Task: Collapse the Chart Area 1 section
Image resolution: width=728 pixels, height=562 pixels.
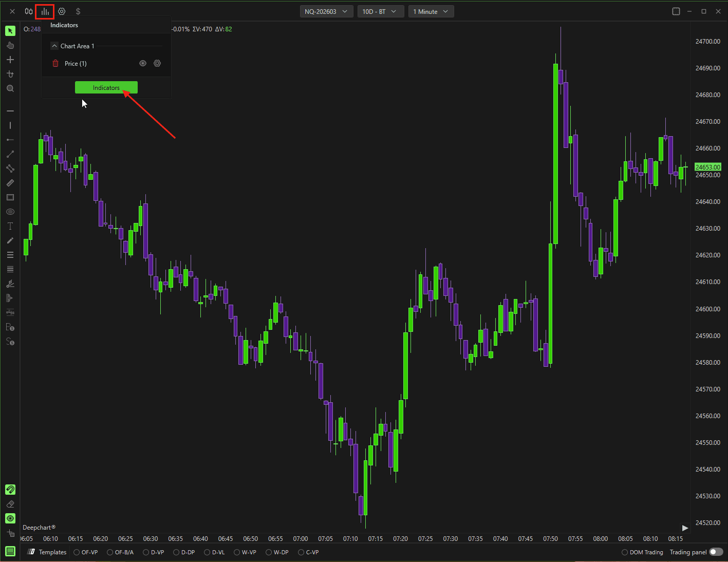Action: click(x=54, y=46)
